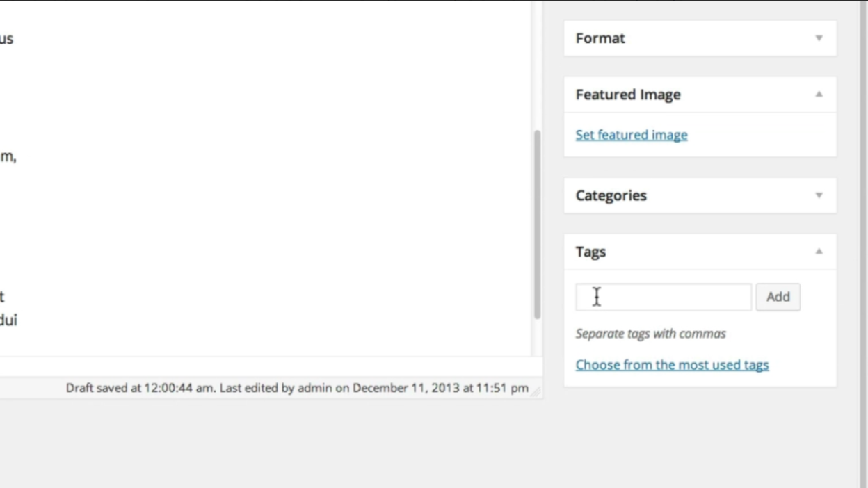Click the Format panel heading
The width and height of the screenshot is (868, 488).
[600, 38]
